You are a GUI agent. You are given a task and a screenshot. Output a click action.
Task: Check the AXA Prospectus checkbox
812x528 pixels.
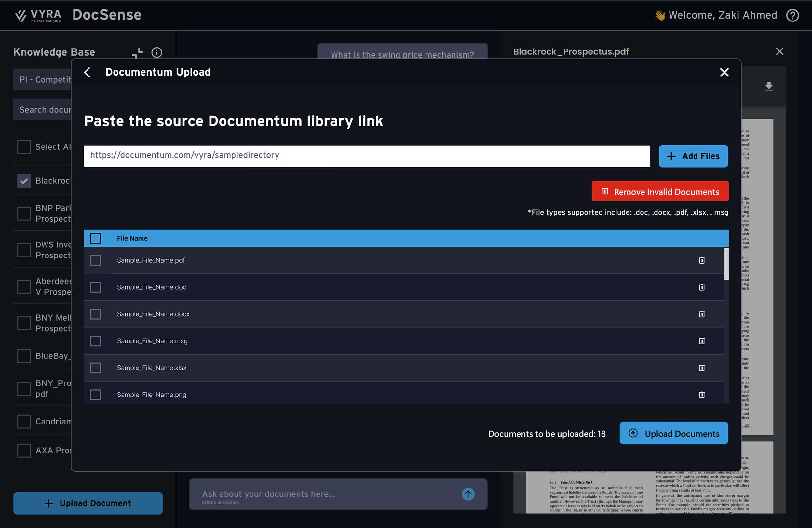point(24,451)
